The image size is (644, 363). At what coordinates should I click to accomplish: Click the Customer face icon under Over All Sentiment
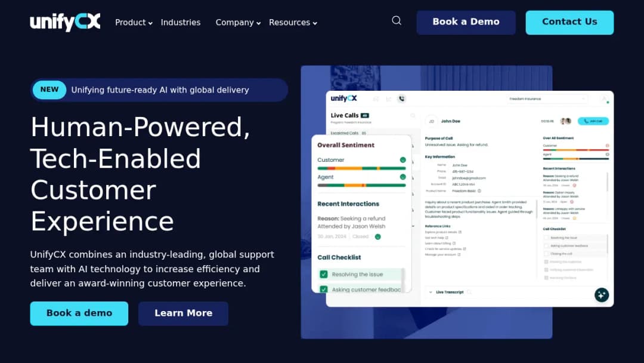pos(608,146)
